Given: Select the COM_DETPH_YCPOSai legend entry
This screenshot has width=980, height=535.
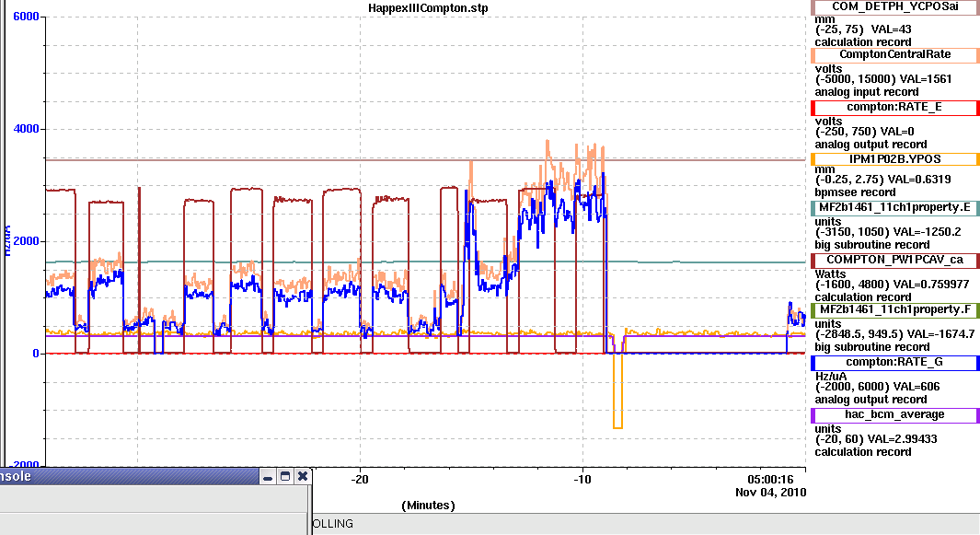Looking at the screenshot, I should point(895,6).
